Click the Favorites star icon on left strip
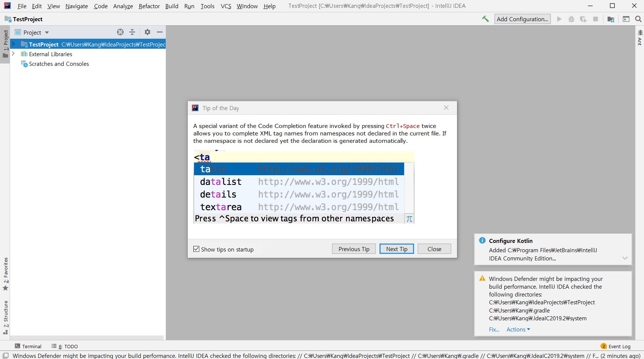This screenshot has width=644, height=359. pos(6,288)
